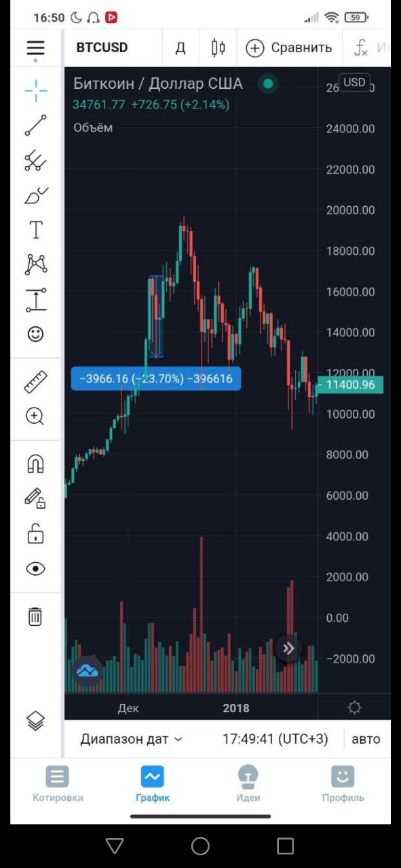This screenshot has width=401, height=868.
Task: Tap the Сравнить button
Action: pos(289,47)
